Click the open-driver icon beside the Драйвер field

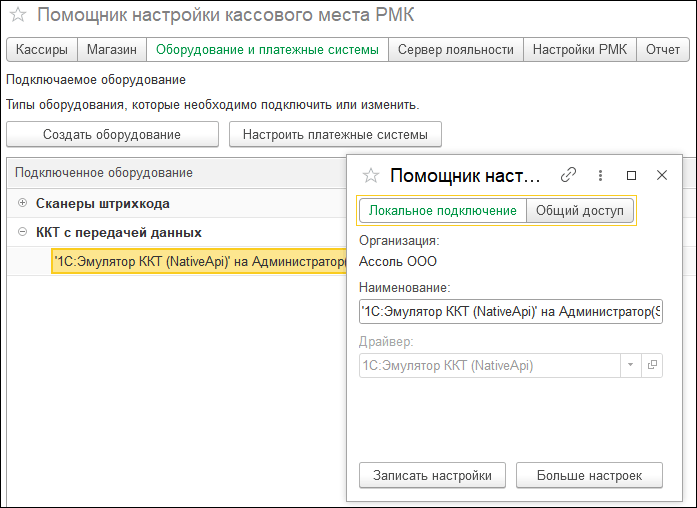point(653,365)
